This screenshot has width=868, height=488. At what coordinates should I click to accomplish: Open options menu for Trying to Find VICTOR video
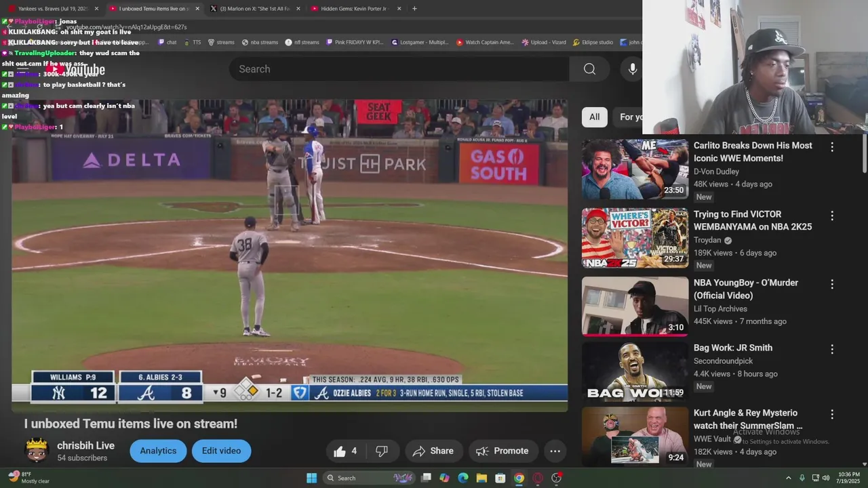[x=832, y=216]
